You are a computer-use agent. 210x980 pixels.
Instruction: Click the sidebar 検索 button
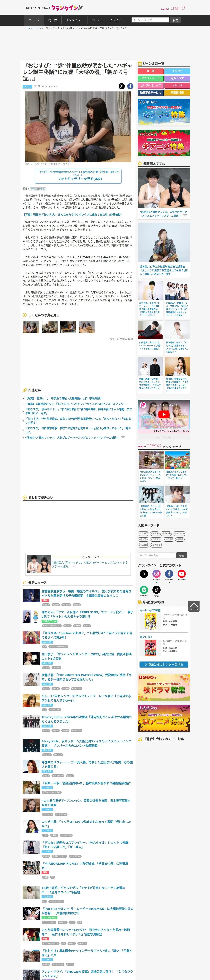coord(182,555)
